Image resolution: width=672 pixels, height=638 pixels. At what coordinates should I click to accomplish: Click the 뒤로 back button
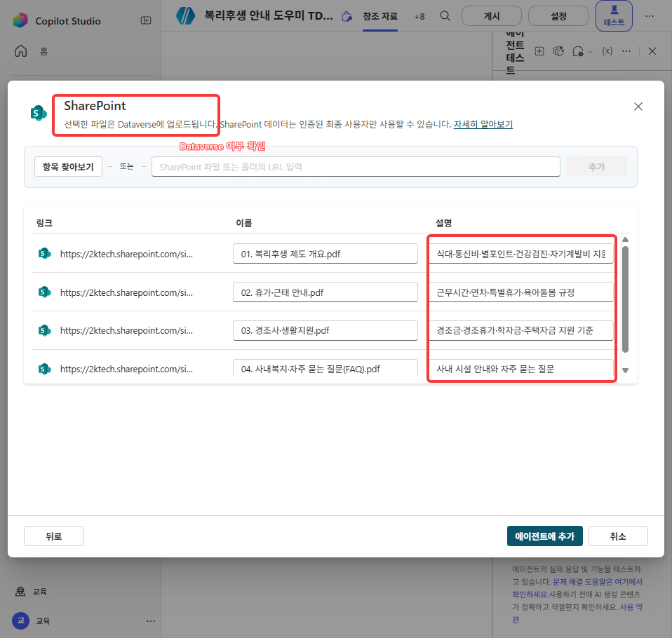[54, 536]
